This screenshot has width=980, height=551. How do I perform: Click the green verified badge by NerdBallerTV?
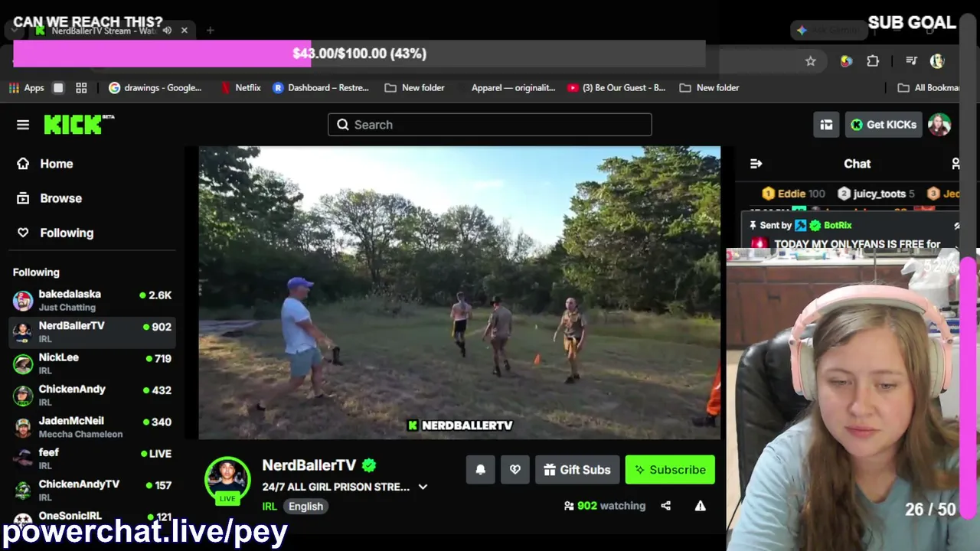coord(369,465)
